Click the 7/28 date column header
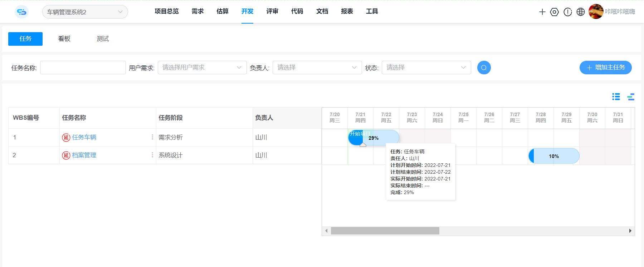Image resolution: width=644 pixels, height=267 pixels. click(541, 118)
